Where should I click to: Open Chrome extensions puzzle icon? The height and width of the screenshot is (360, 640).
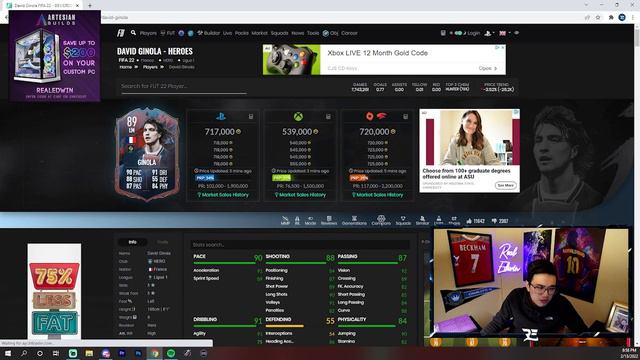(611, 18)
